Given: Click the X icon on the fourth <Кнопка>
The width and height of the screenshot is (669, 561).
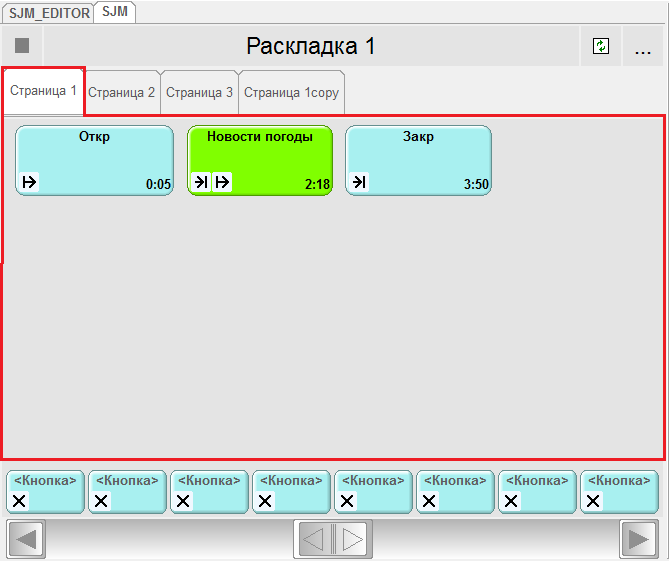Looking at the screenshot, I should click(x=265, y=501).
